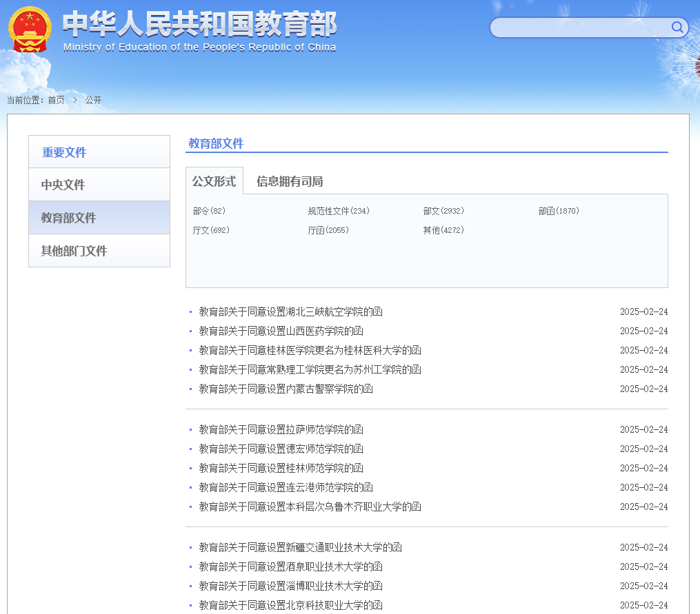
Task: Open 中央文件 sidebar item
Action: click(x=63, y=185)
